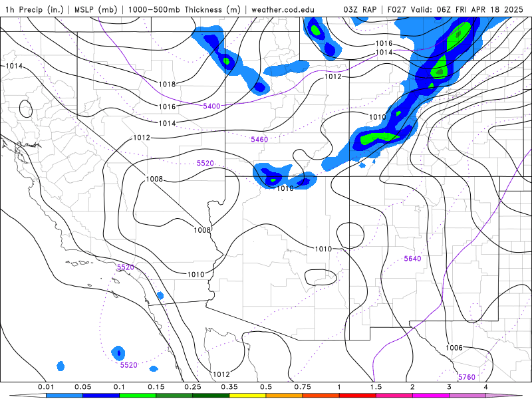Image resolution: width=532 pixels, height=399 pixels.
Task: Click the legend value 2
Action: coord(412,387)
